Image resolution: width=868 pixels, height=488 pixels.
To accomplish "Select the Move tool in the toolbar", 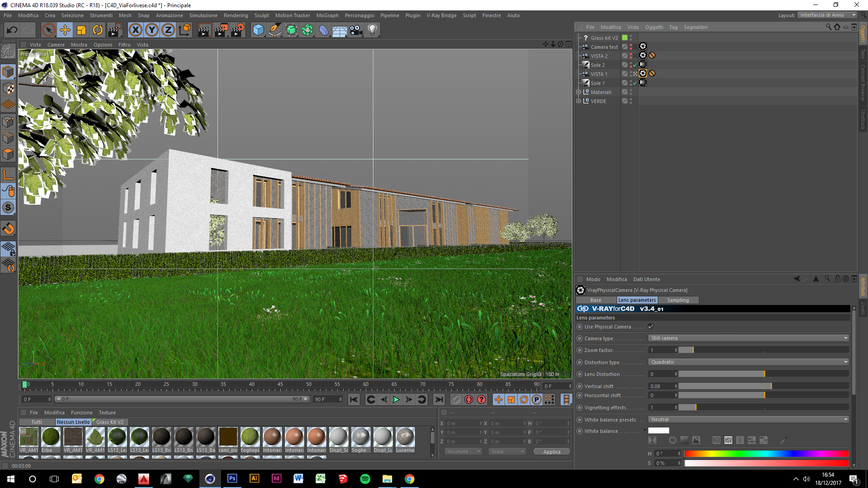I will coord(65,30).
